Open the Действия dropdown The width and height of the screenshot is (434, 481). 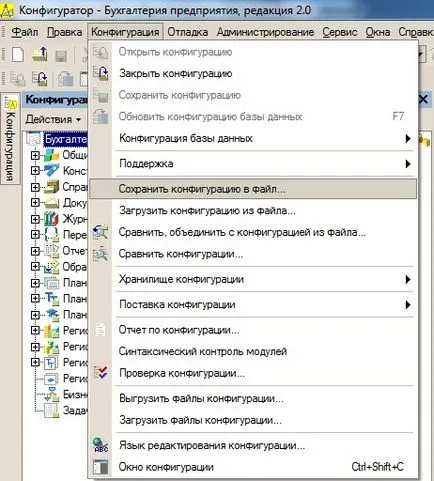pyautogui.click(x=53, y=119)
